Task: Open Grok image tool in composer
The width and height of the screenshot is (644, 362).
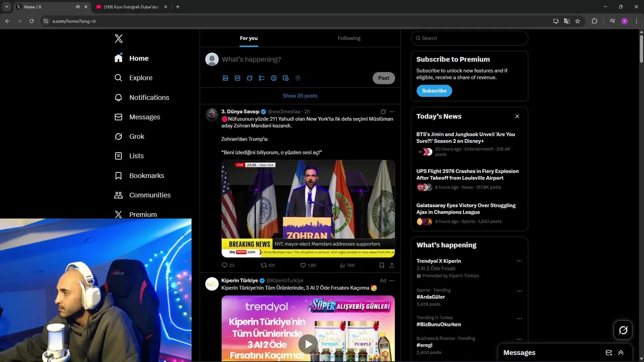Action: (x=250, y=78)
